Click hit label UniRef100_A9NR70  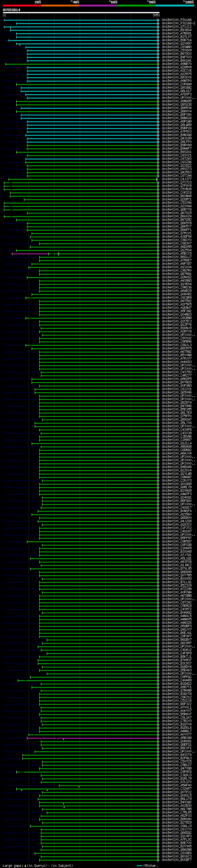(176, 64)
